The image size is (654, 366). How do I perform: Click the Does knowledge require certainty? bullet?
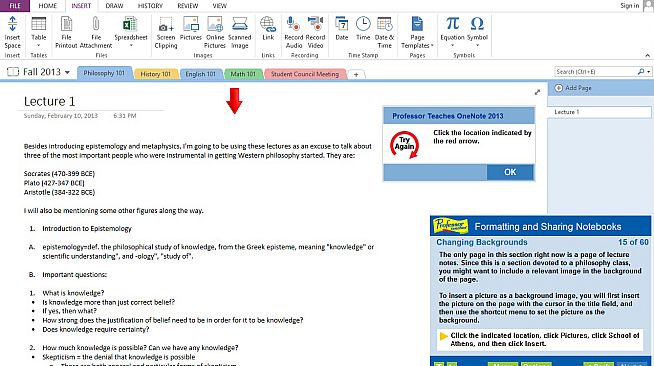[x=96, y=329]
